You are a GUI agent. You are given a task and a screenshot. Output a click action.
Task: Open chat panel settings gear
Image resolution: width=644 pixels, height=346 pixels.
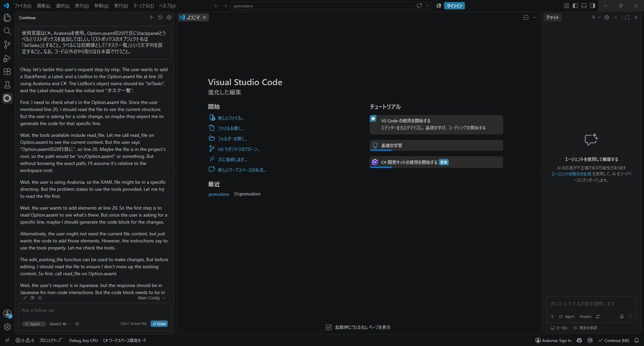606,17
